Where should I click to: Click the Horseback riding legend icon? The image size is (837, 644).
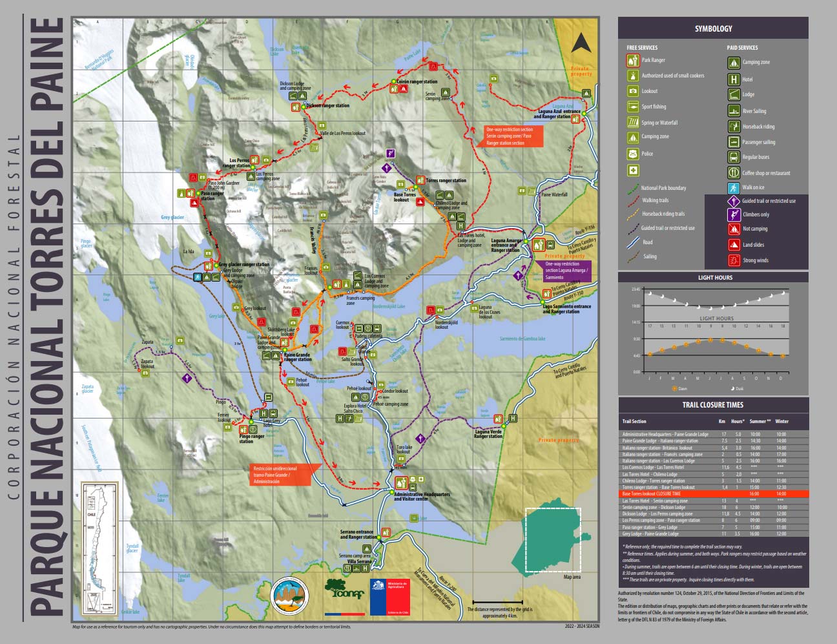coord(734,127)
